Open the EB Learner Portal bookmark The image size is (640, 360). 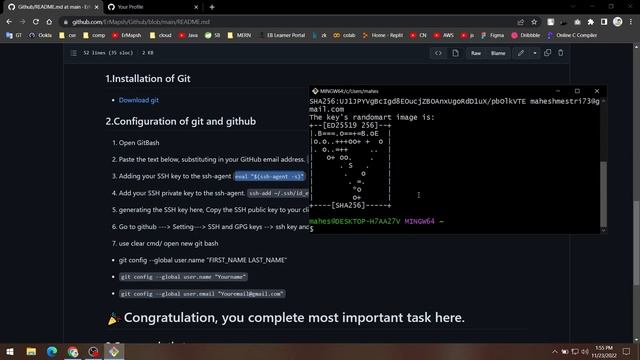[x=282, y=36]
